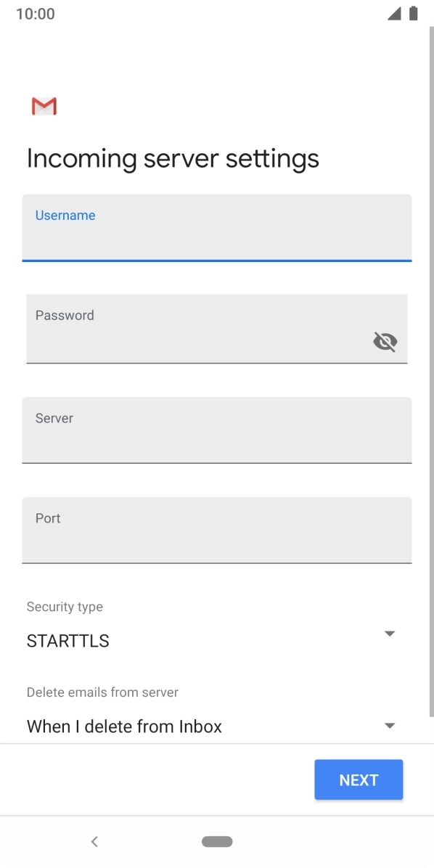The height and width of the screenshot is (868, 434).
Task: Click the dropdown chevron next to STARTTLS
Action: click(x=390, y=634)
